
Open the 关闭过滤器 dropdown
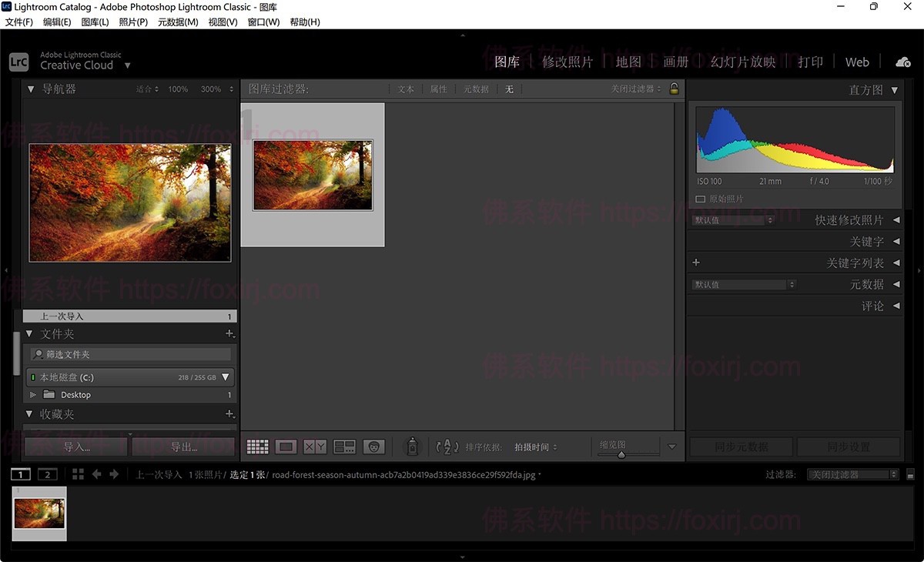[x=852, y=474]
